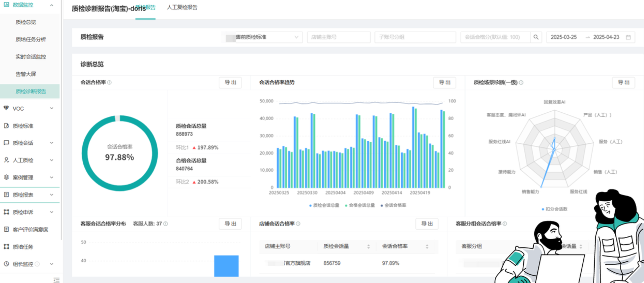Open 质培任务分析 in the sidebar
This screenshot has width=644, height=283.
coord(31,39)
